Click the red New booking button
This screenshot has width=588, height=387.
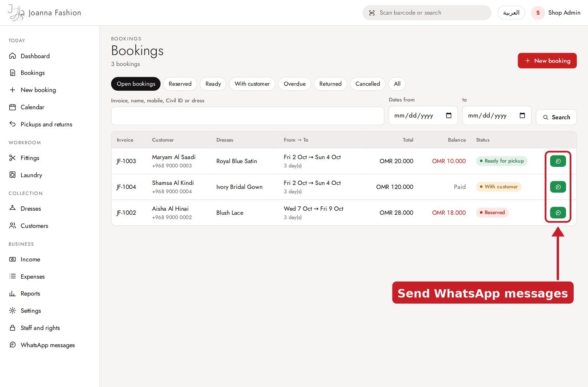click(x=547, y=61)
